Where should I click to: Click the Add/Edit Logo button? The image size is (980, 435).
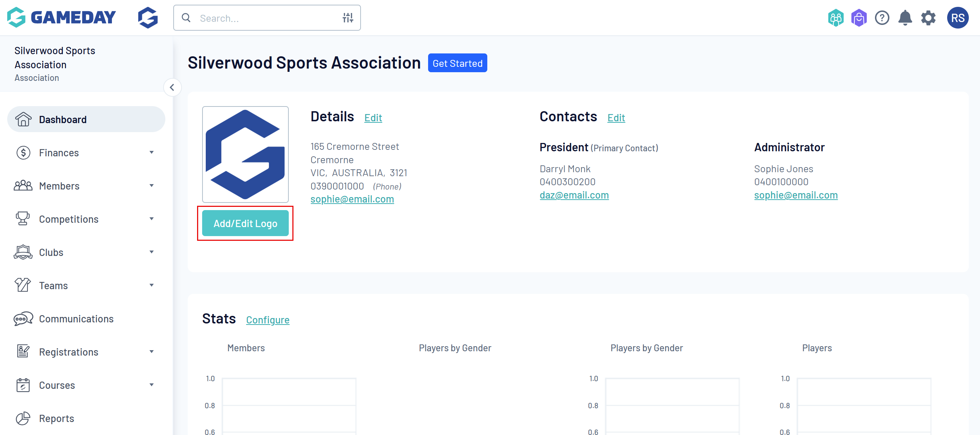tap(245, 223)
